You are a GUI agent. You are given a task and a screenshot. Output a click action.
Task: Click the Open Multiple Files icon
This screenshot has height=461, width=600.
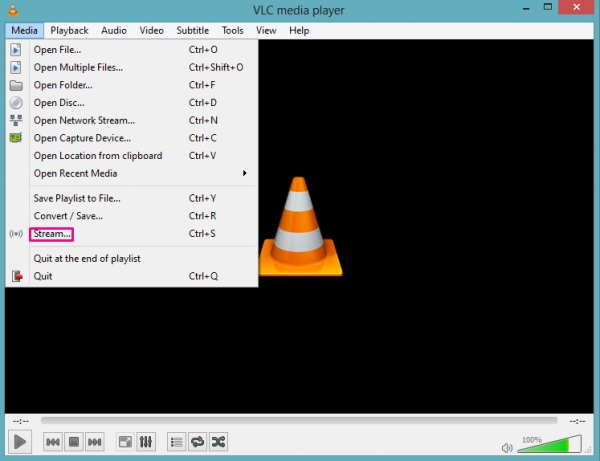[x=16, y=67]
